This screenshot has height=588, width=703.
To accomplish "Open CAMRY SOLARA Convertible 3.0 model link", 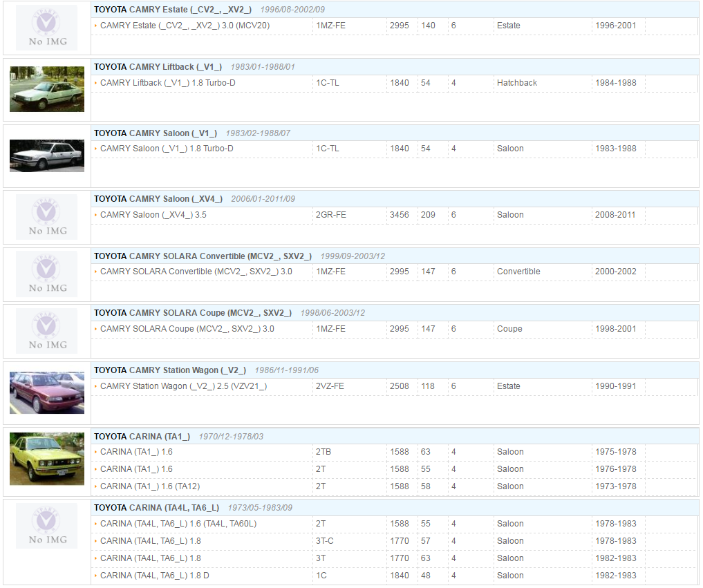I will coord(196,271).
